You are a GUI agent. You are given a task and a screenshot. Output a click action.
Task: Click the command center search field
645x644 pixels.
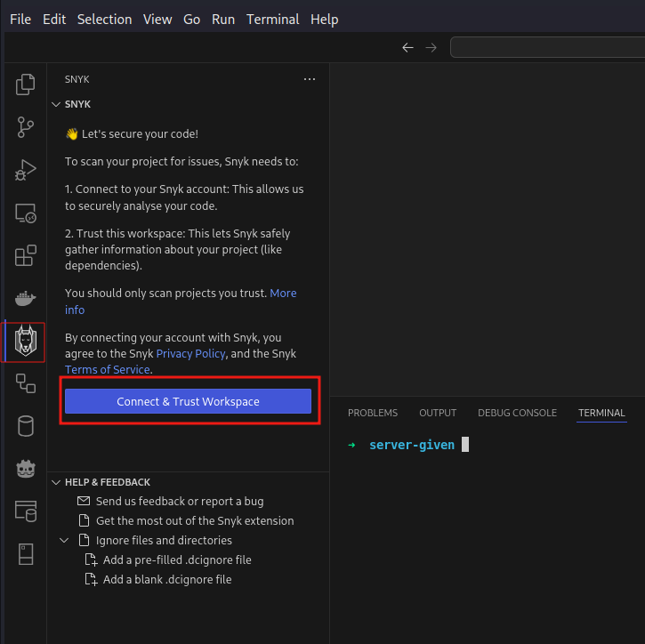pos(548,48)
